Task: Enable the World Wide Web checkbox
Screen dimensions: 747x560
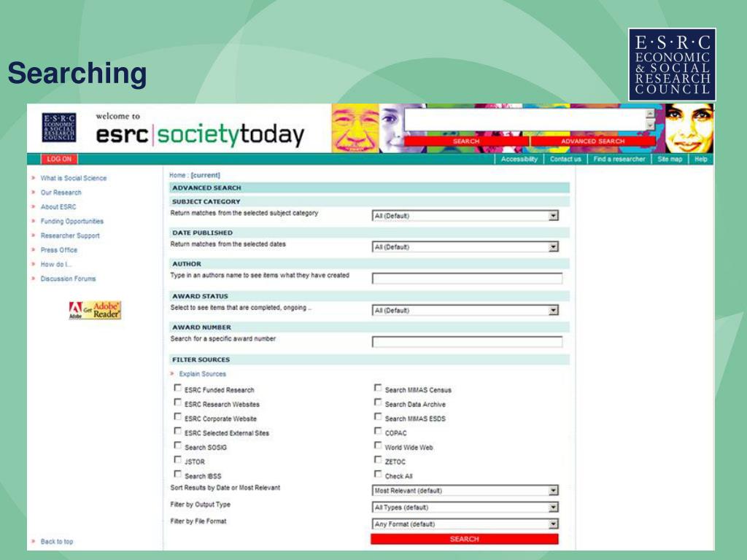Action: (x=378, y=446)
